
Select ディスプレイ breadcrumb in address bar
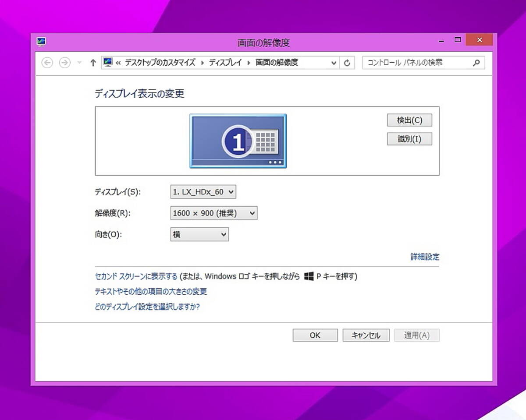[x=225, y=63]
